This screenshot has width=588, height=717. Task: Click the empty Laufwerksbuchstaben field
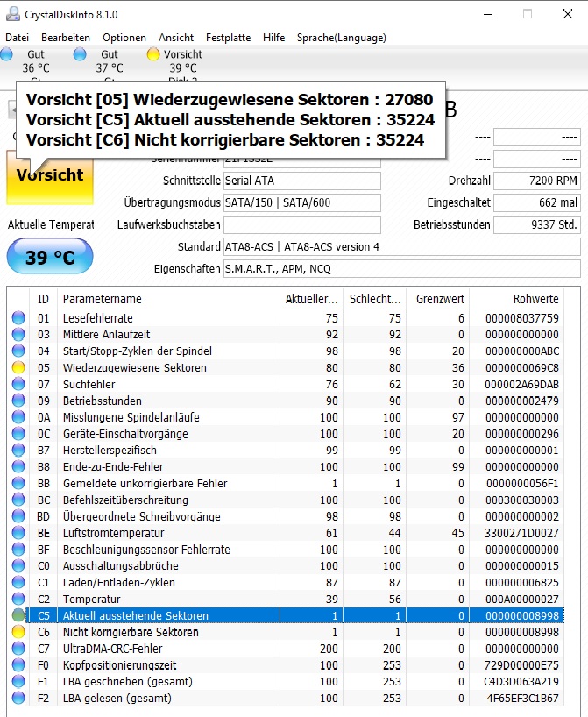302,224
